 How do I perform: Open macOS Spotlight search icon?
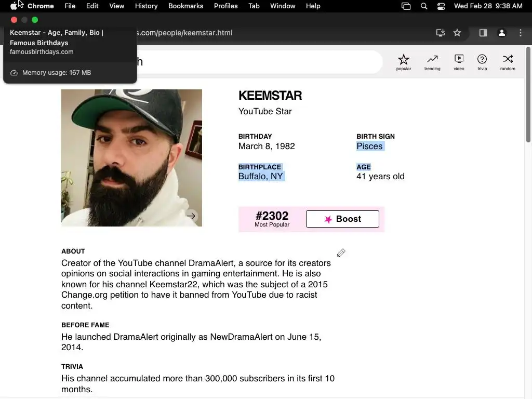(424, 6)
